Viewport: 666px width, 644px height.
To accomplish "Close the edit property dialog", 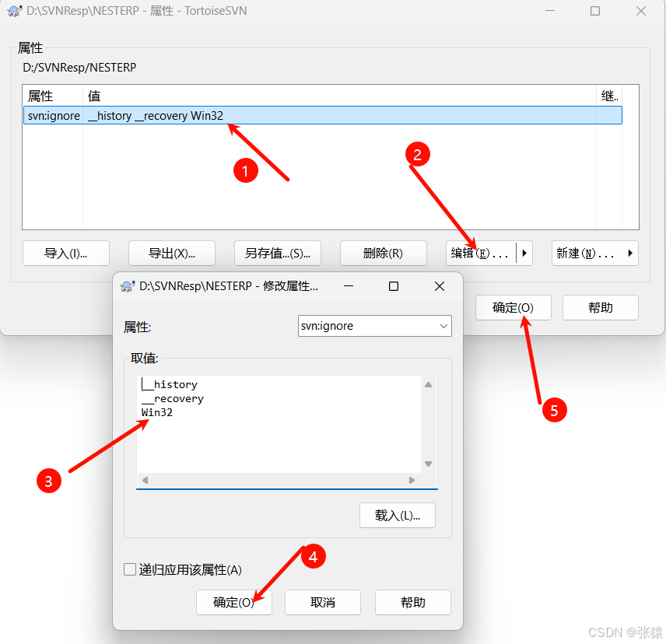I will click(x=440, y=286).
